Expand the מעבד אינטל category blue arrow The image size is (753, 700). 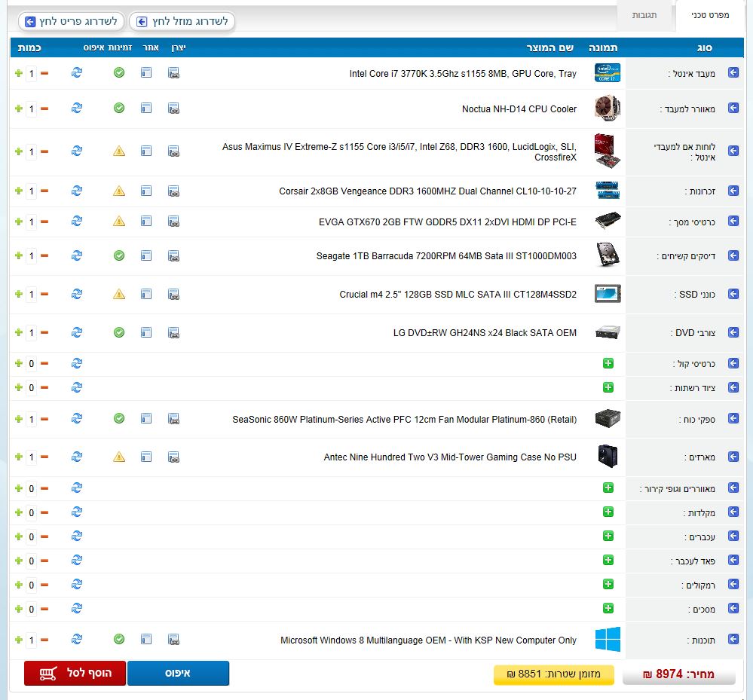(x=733, y=73)
